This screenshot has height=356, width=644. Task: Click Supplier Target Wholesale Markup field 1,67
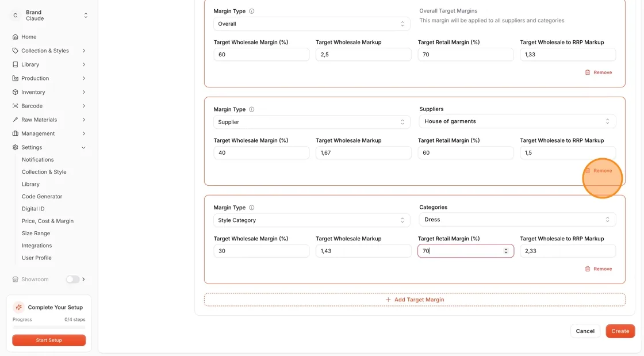coord(363,153)
